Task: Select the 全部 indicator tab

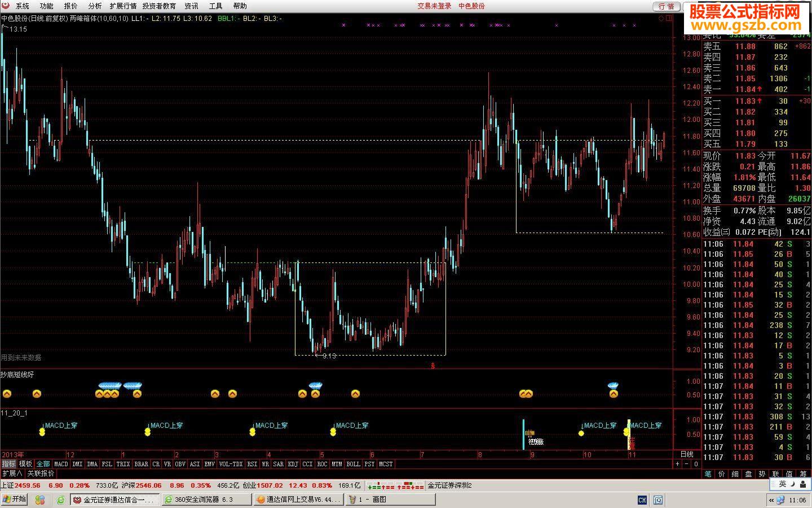Action: pos(43,464)
